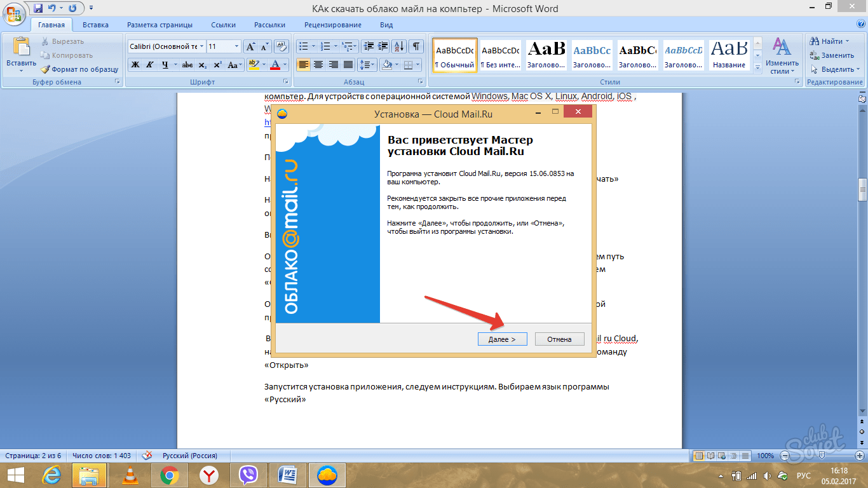Toggle bold formatting (Ж)

[x=135, y=65]
